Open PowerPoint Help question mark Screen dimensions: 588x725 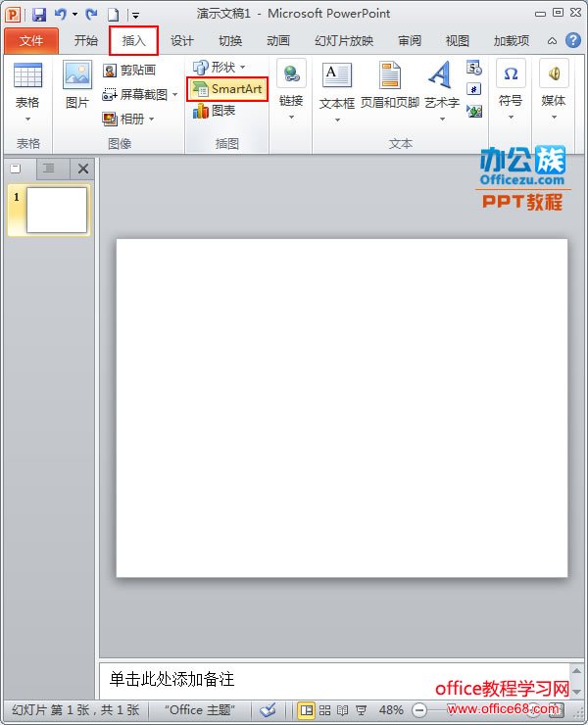572,40
